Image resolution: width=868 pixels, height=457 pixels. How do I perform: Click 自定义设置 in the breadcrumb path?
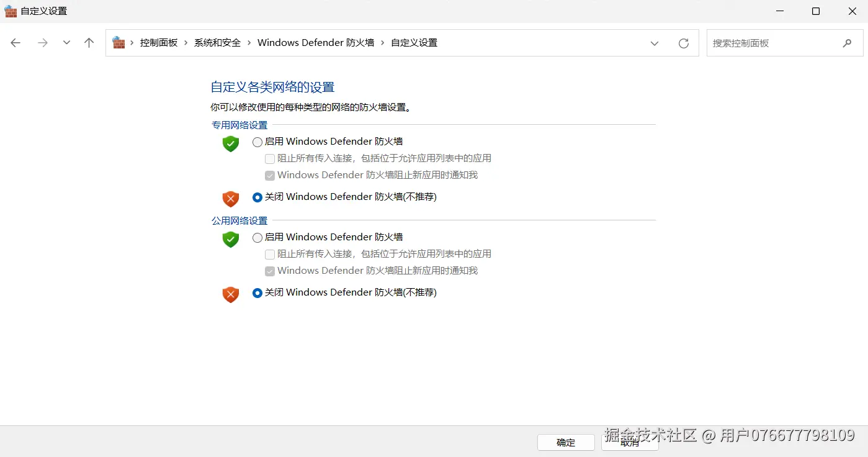coord(414,43)
